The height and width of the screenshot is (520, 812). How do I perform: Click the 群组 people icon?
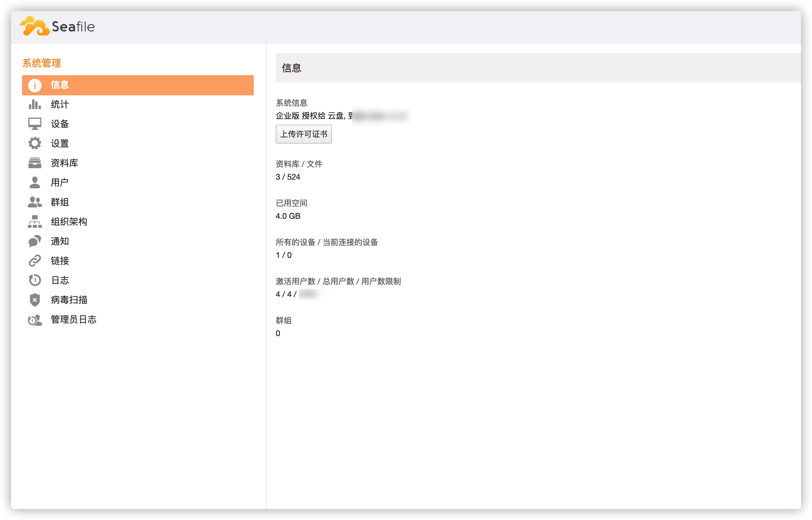click(x=35, y=202)
